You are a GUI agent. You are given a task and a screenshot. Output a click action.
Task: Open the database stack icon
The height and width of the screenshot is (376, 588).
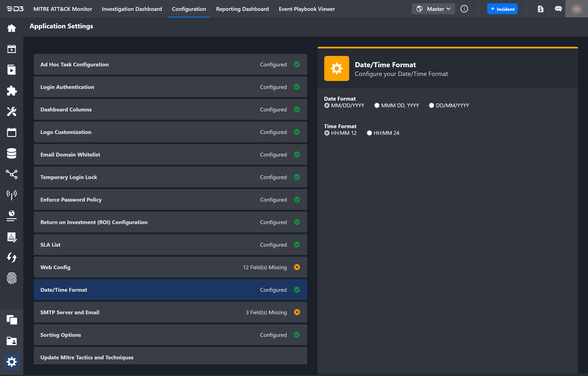point(11,153)
